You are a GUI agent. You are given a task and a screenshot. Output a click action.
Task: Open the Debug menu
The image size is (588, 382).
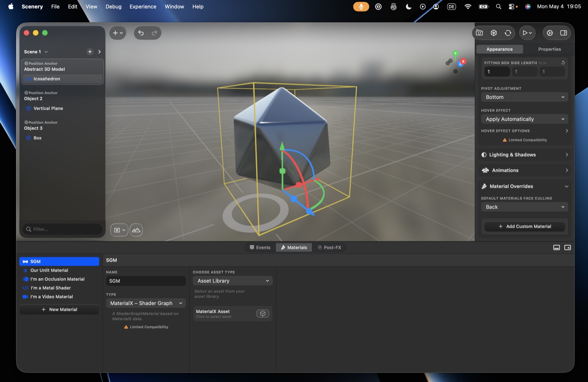tap(113, 7)
